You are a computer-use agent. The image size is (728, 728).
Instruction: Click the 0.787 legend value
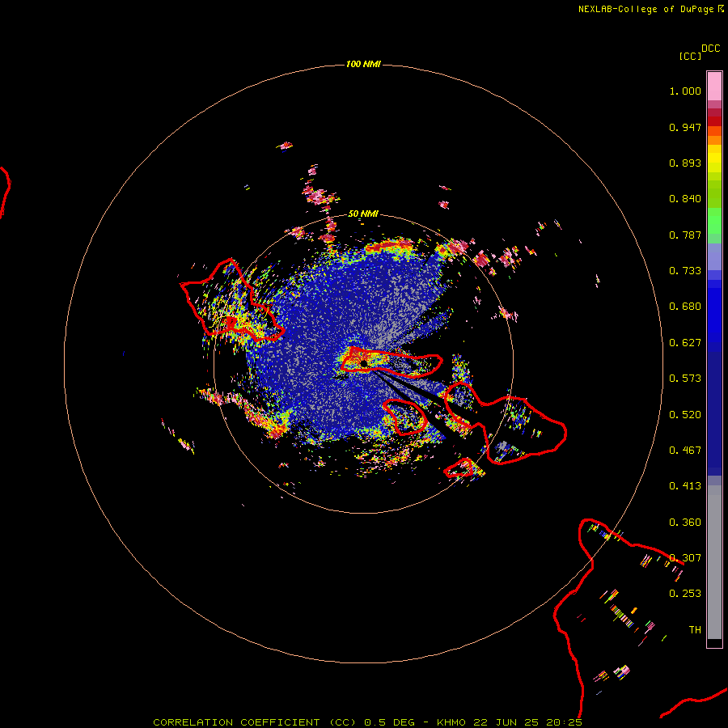click(x=685, y=235)
